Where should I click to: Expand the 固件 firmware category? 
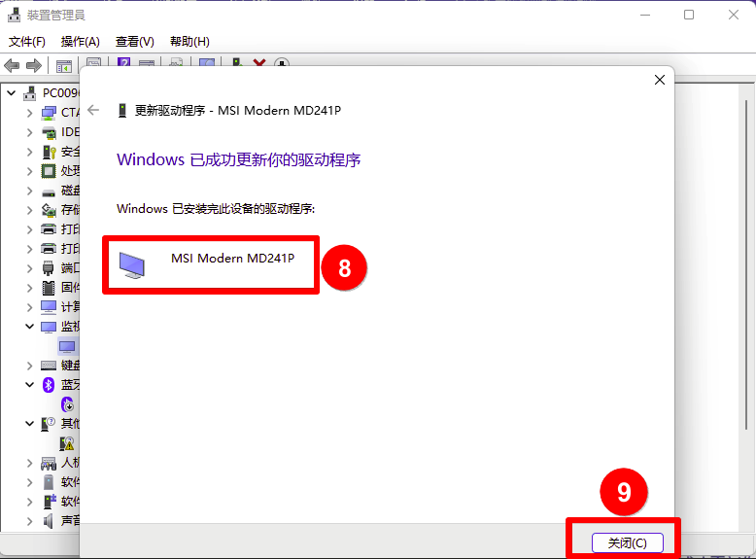coord(30,289)
